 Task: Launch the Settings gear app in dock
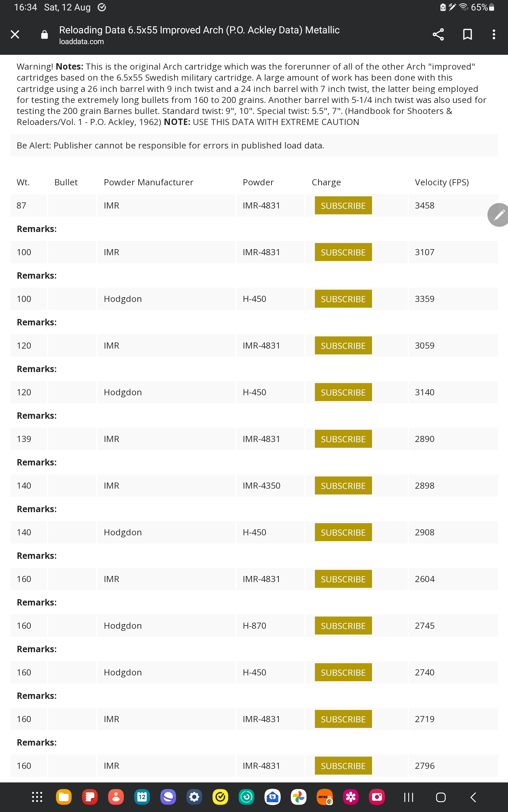click(194, 797)
